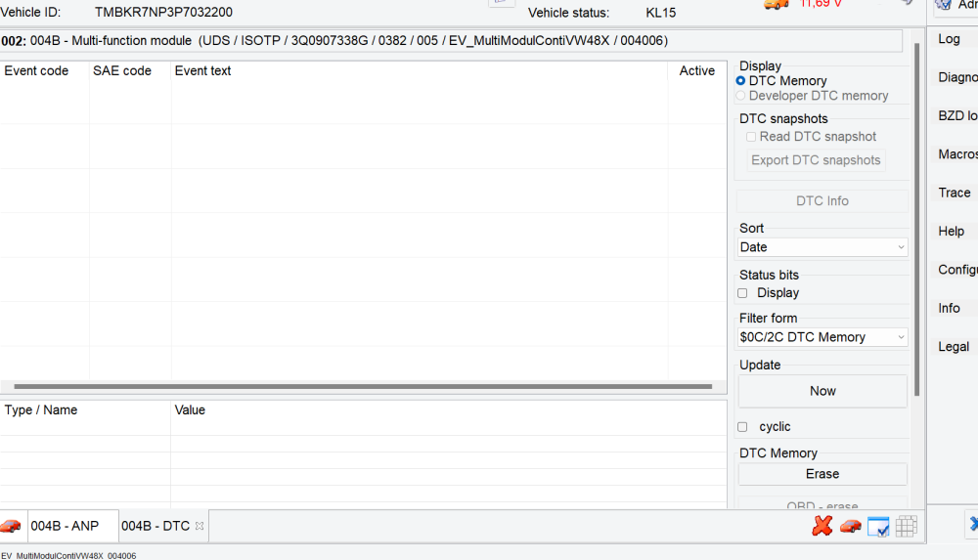Click the vertical scrollbar of options panel

pyautogui.click(x=916, y=220)
